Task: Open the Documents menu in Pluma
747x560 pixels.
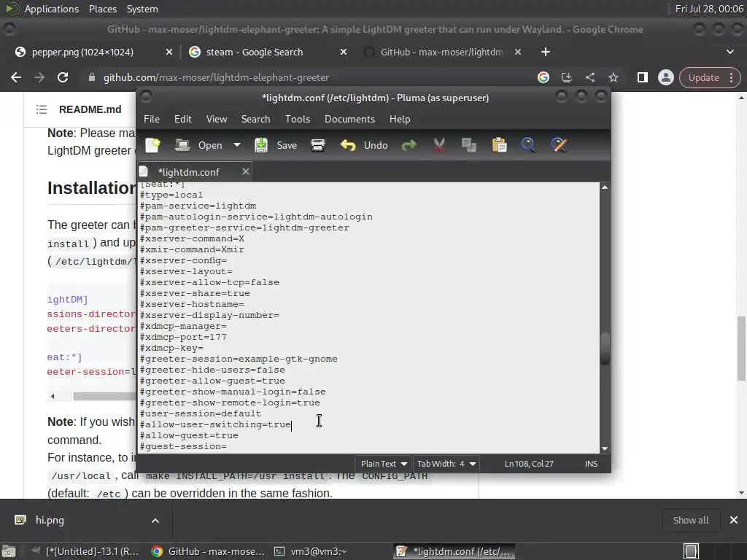Action: tap(349, 119)
